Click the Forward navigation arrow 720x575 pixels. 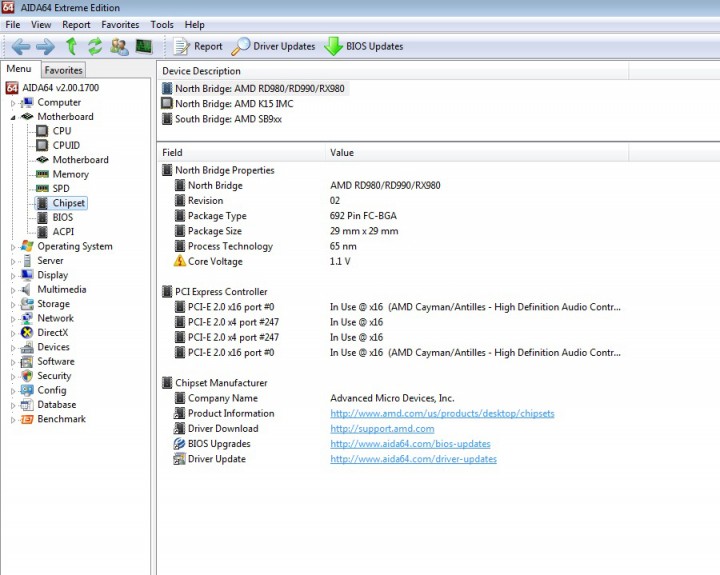45,46
